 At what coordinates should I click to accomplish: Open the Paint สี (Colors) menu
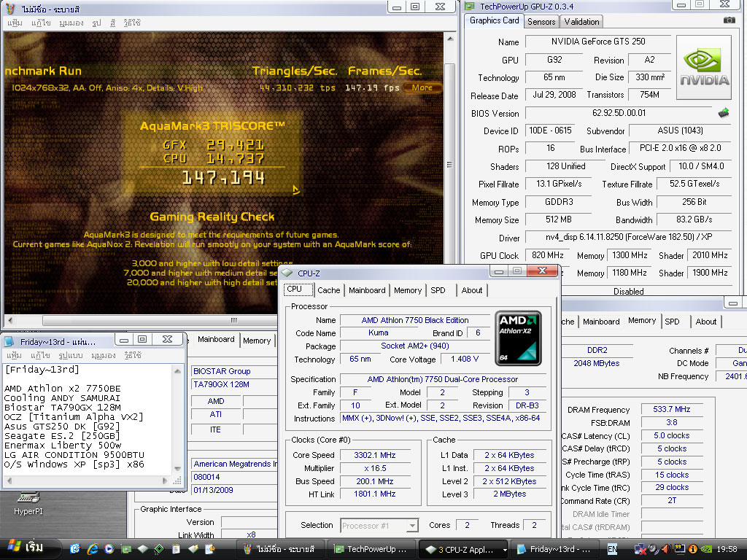click(x=112, y=23)
